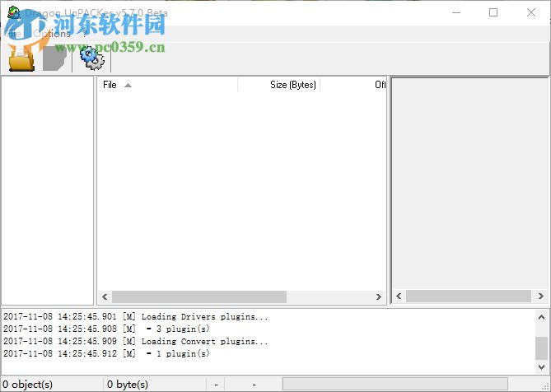The width and height of the screenshot is (551, 392).
Task: Click the File column sort arrow
Action: click(128, 85)
